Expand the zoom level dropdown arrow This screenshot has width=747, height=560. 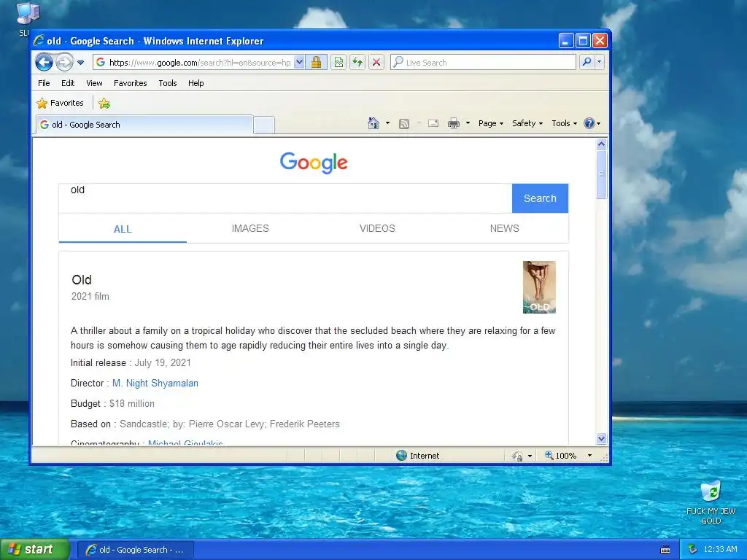pyautogui.click(x=589, y=456)
